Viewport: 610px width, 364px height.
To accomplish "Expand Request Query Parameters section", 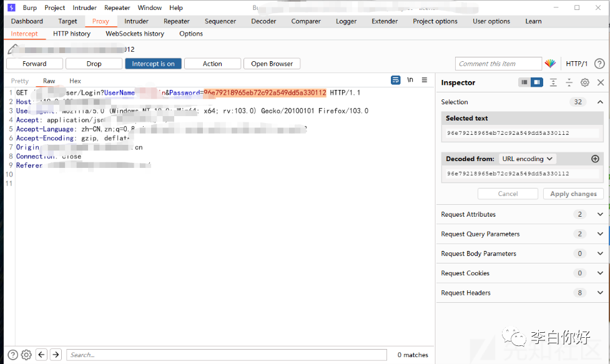I will [x=600, y=234].
